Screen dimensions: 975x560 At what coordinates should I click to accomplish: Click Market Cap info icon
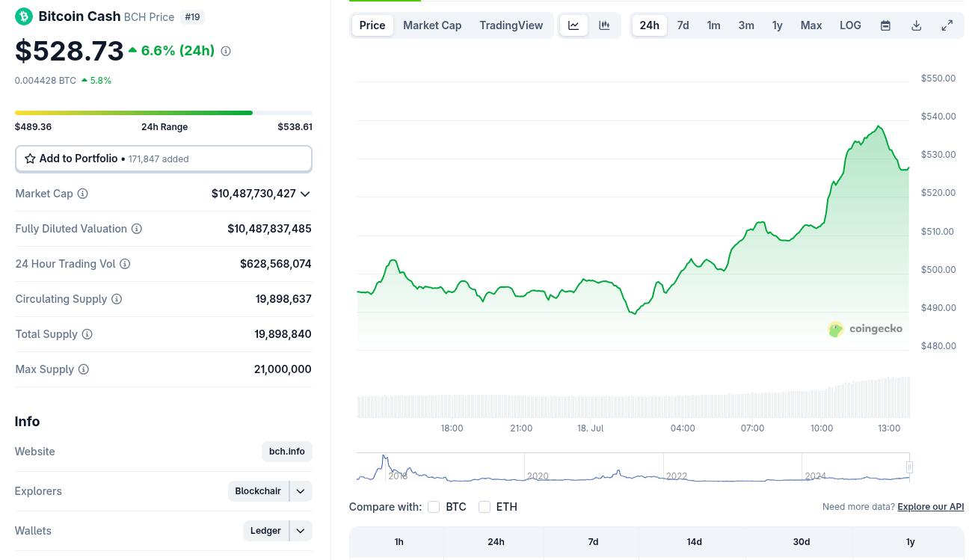[x=82, y=194]
